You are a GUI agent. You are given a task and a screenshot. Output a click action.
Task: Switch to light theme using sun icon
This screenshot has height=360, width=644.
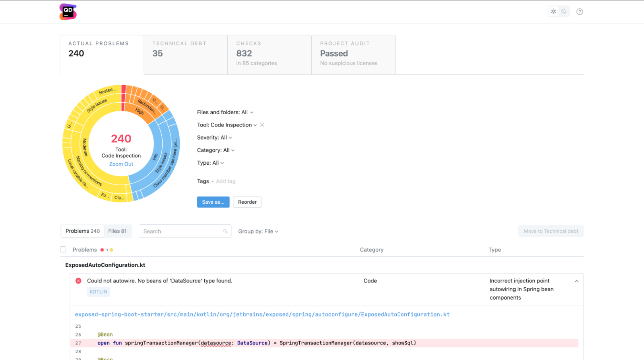click(553, 11)
